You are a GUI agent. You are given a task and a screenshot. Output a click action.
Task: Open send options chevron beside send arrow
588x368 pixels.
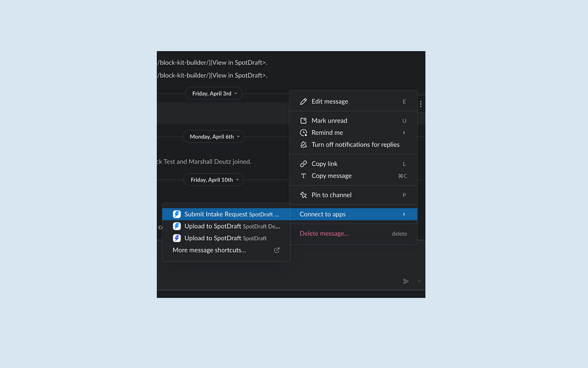pyautogui.click(x=419, y=281)
